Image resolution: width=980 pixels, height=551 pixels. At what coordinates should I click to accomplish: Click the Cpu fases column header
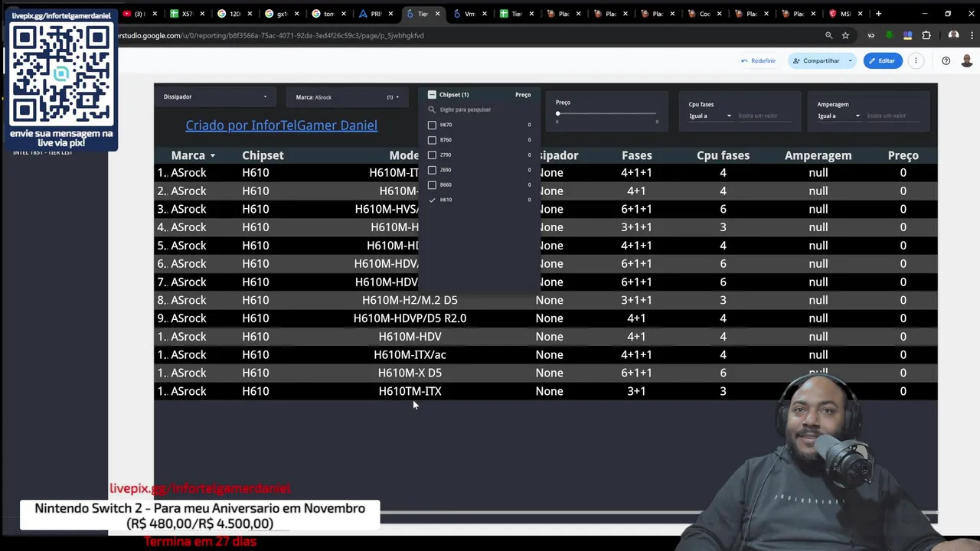point(723,155)
